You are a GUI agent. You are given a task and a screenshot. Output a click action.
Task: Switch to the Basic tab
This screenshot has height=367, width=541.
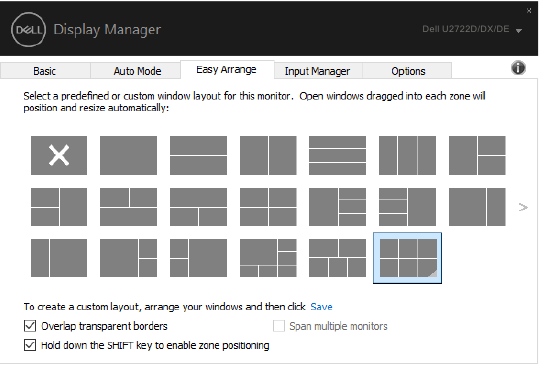pyautogui.click(x=45, y=71)
